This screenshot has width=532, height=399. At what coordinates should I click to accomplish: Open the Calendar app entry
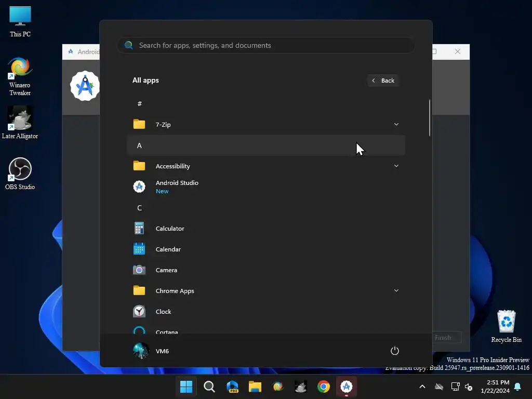[265, 249]
